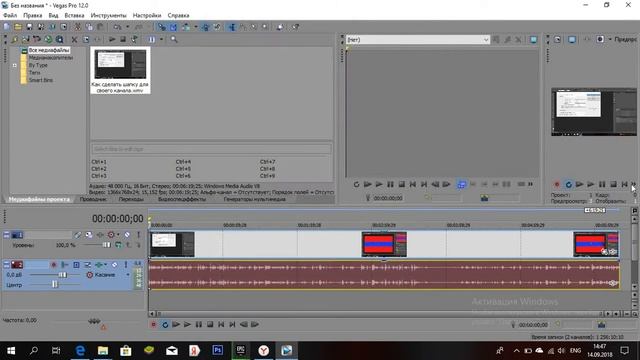Open the Файл menu
This screenshot has width=640, height=360.
tap(10, 15)
